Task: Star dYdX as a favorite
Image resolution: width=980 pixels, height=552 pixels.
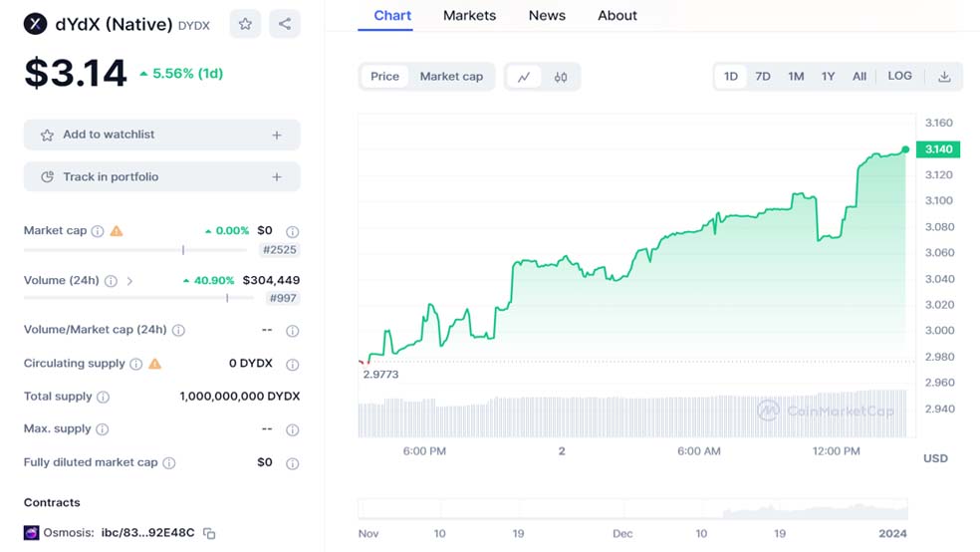Action: pyautogui.click(x=245, y=24)
